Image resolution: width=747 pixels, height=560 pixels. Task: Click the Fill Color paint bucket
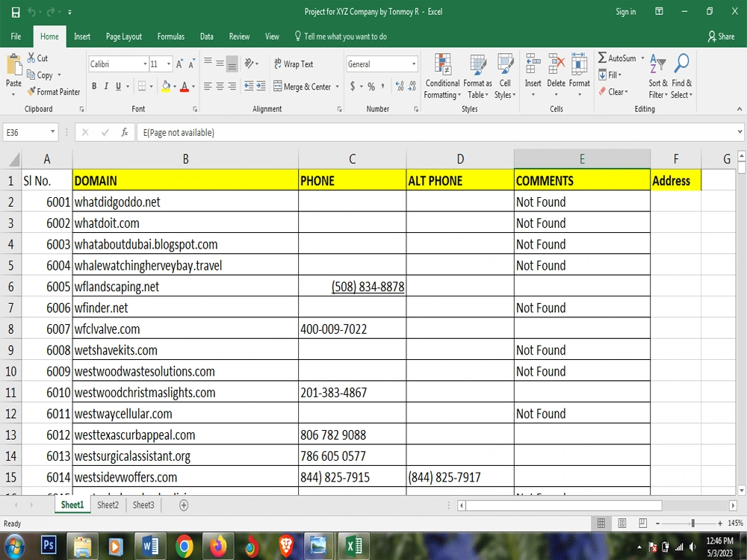(166, 86)
